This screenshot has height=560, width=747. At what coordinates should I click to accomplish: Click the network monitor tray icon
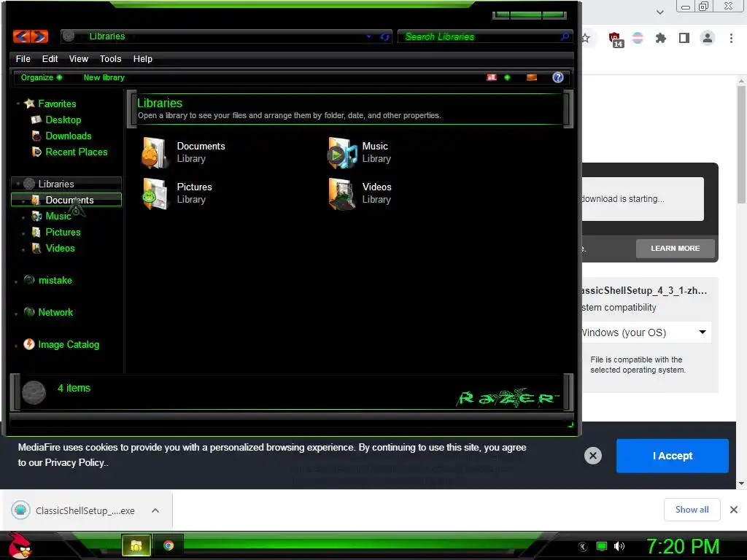[602, 546]
